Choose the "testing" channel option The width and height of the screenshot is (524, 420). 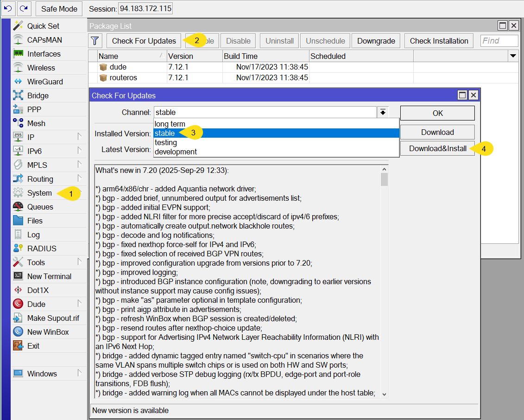point(166,143)
